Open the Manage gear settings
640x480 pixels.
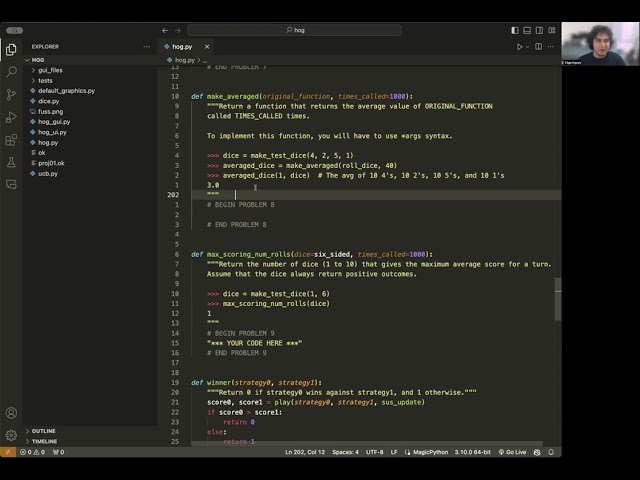click(x=11, y=435)
